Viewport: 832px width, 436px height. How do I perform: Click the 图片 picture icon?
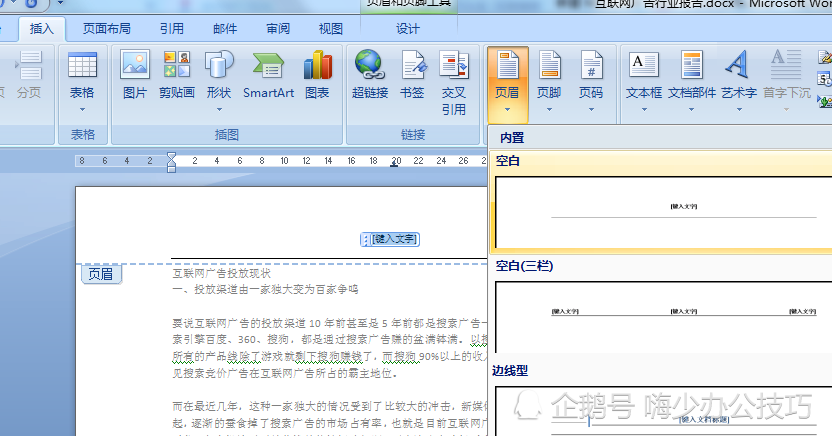[135, 65]
